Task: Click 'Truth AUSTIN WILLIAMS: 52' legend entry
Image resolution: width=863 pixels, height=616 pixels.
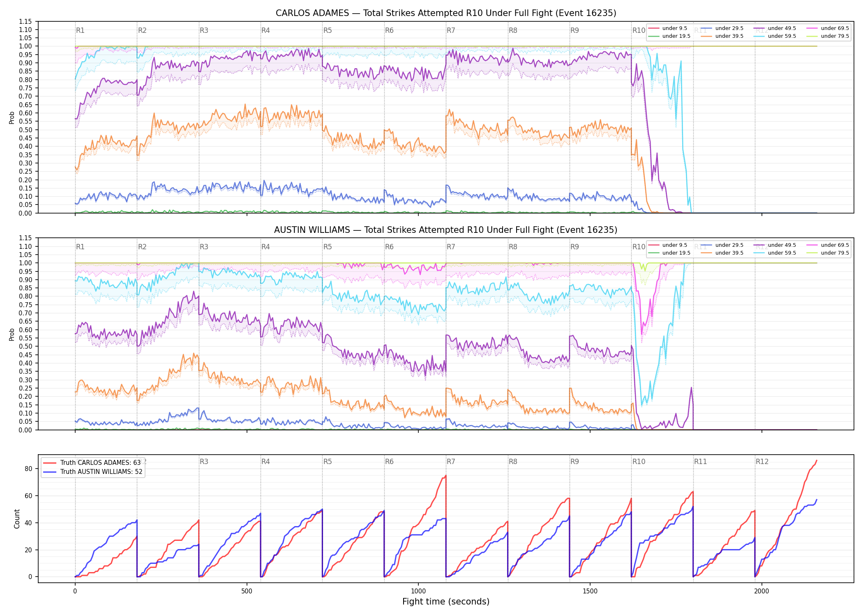Action: [93, 471]
